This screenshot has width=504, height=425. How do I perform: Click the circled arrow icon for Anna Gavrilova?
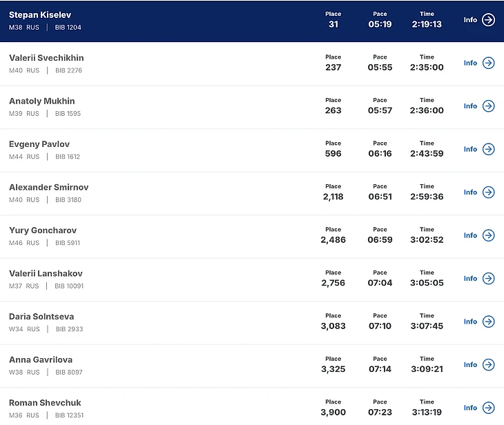[488, 365]
